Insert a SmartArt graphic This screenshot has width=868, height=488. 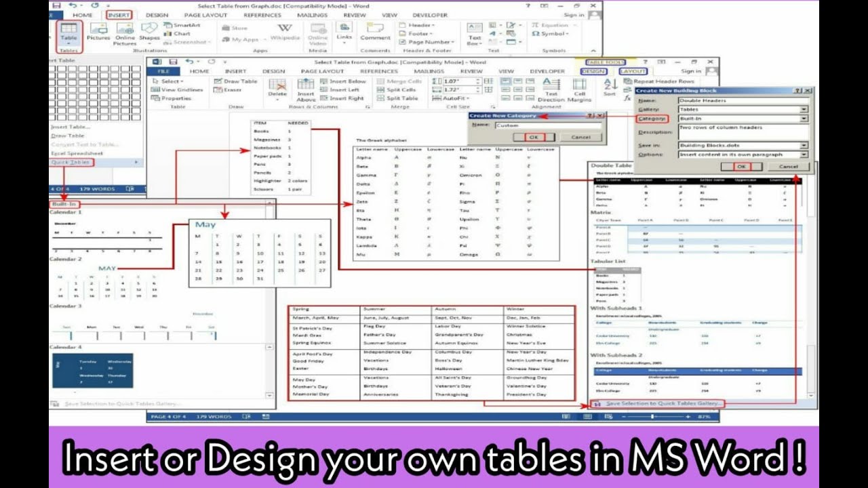(182, 25)
